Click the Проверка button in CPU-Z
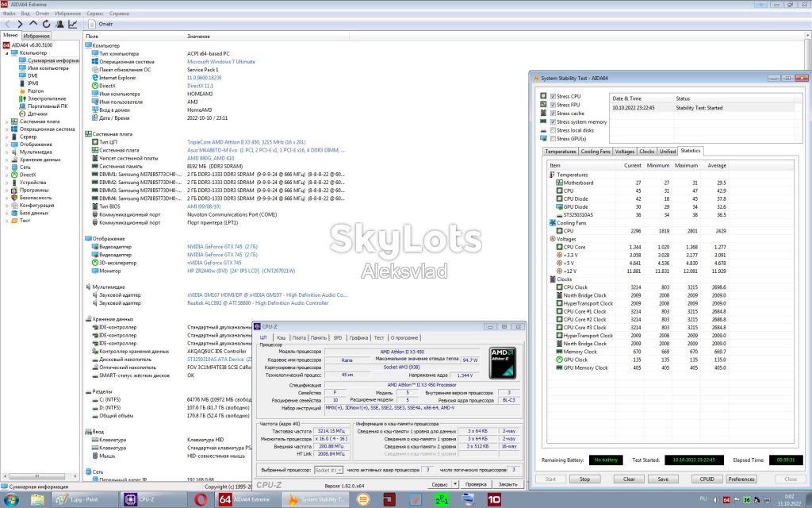This screenshot has height=508, width=812. tap(476, 484)
